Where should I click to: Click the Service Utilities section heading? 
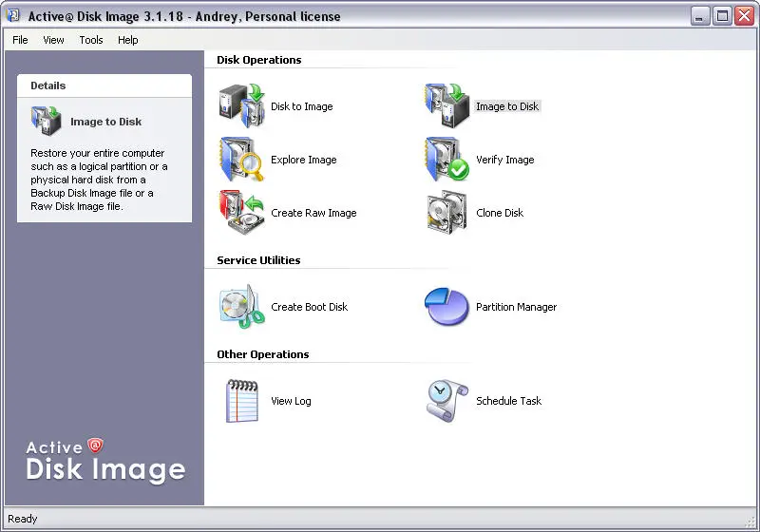pyautogui.click(x=258, y=260)
